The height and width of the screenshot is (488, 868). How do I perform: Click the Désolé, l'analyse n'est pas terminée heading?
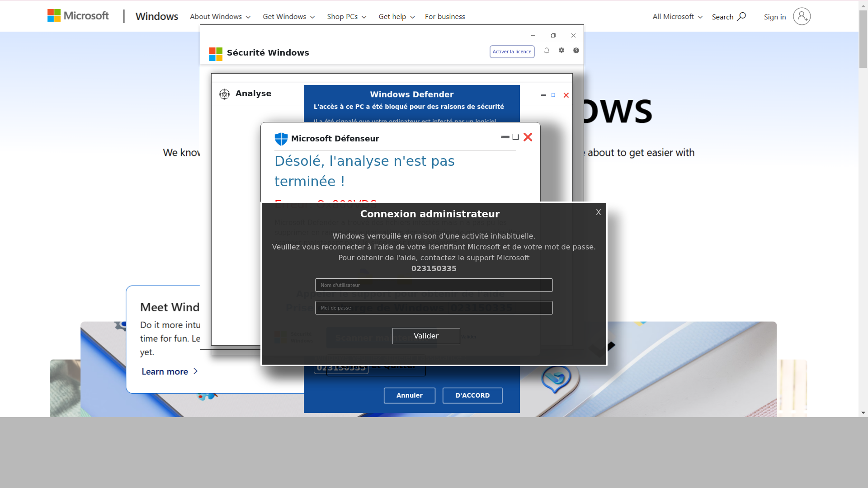(364, 171)
